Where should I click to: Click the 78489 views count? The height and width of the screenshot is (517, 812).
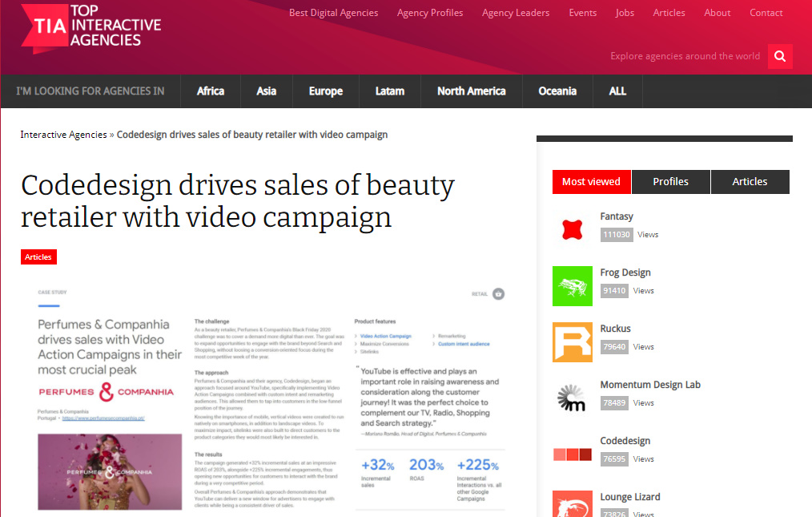coord(614,403)
